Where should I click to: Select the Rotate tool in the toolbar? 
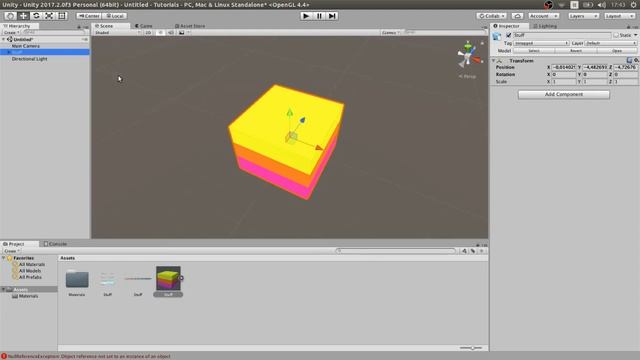(36, 16)
